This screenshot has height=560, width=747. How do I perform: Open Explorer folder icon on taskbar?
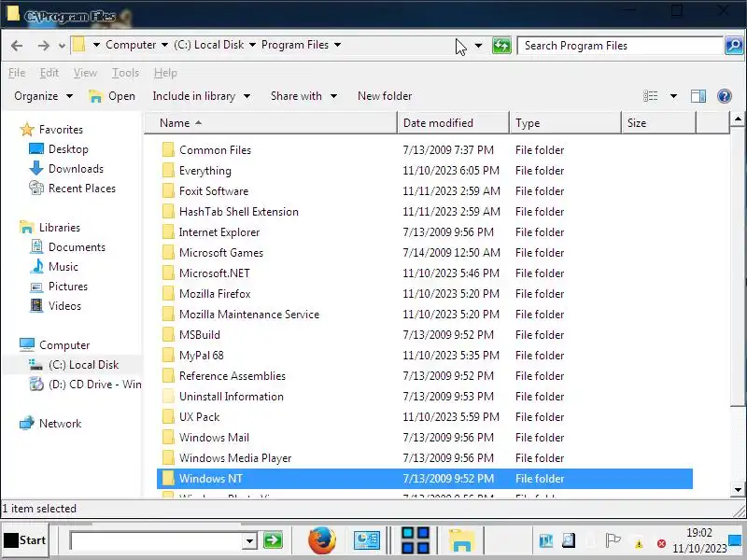pos(461,540)
